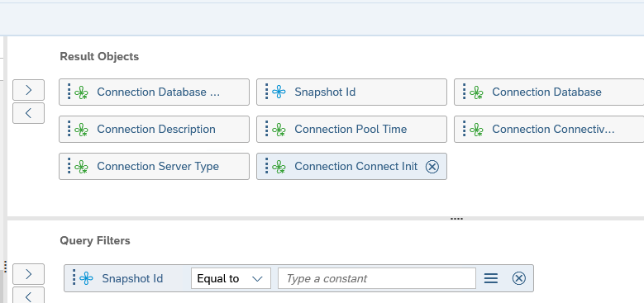Click the Connection Pool Time detail icon

click(279, 130)
